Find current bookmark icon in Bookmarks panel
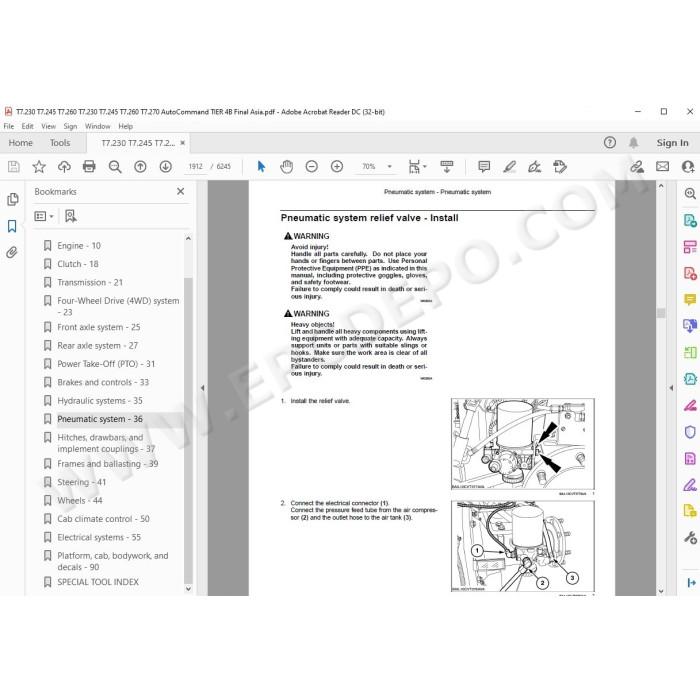Screen dimensions: 700x700 point(71,216)
